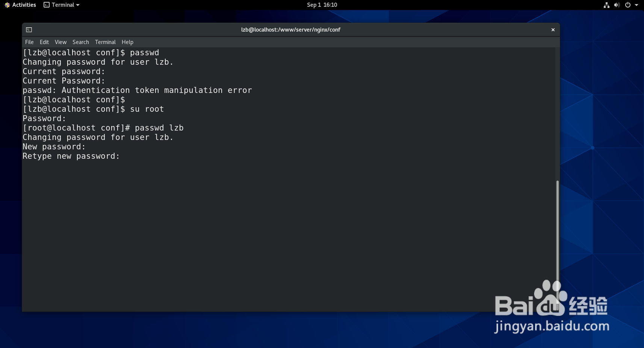Click the first 'Current password:' line
Viewport: 644px width, 348px height.
63,71
